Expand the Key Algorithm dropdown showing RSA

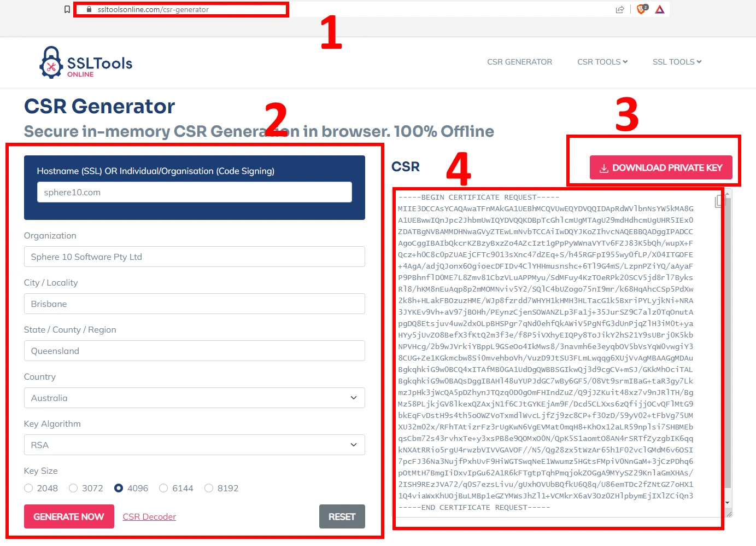194,445
